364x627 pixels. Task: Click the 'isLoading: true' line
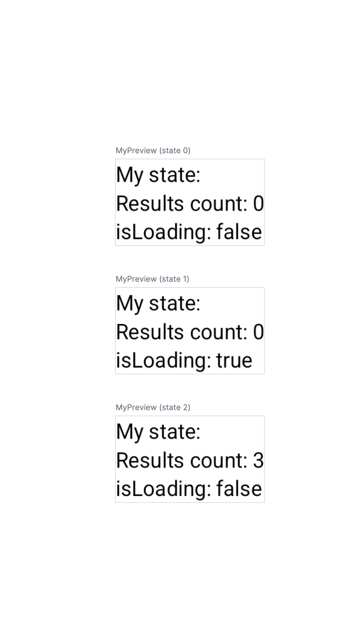click(184, 360)
